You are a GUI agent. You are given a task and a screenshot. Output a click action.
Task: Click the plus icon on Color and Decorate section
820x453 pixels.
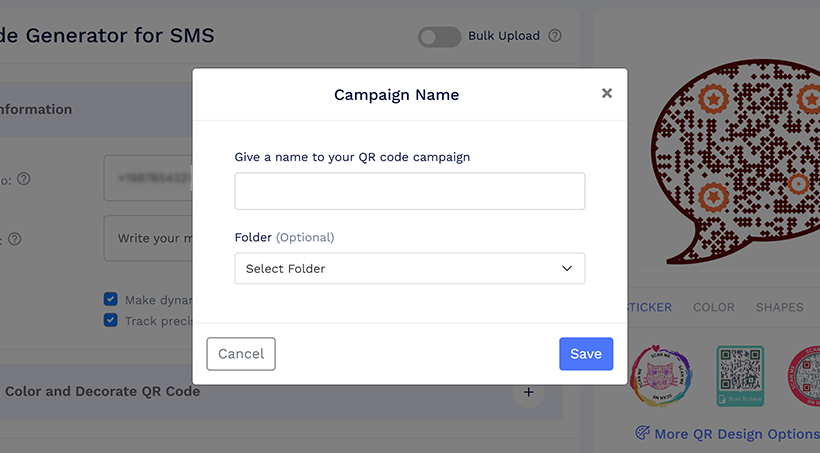[x=529, y=392]
